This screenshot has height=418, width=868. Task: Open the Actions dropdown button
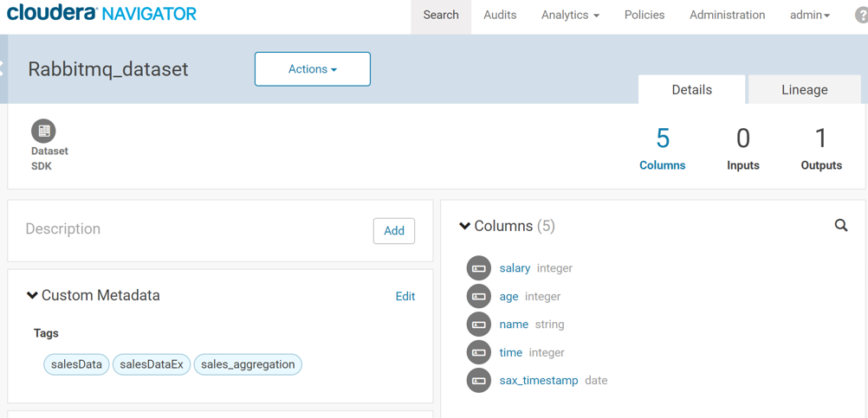312,69
